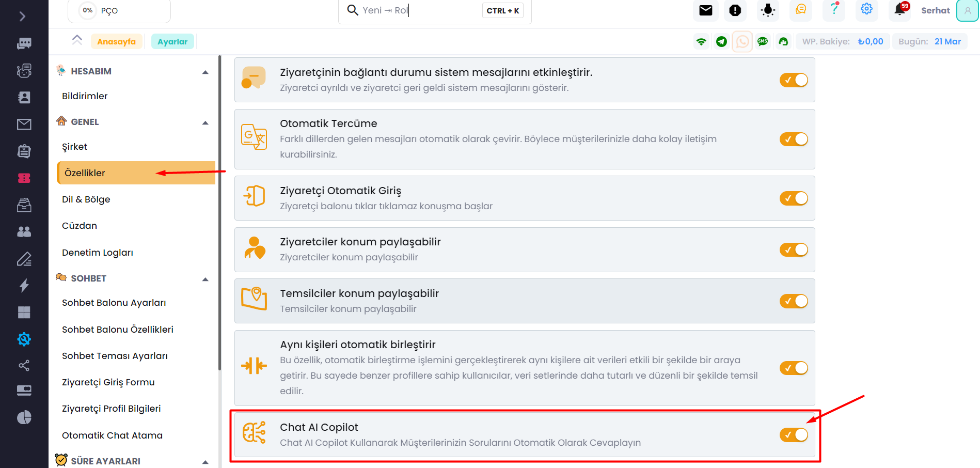
Task: Click the Ayarlar breadcrumb
Action: click(172, 42)
